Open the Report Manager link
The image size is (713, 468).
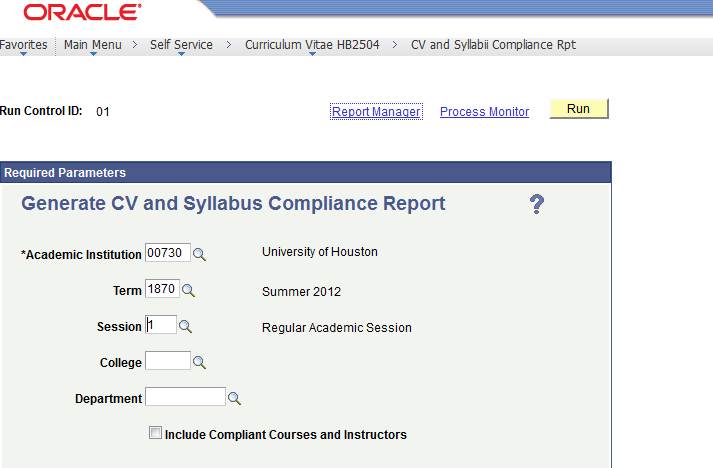(376, 112)
